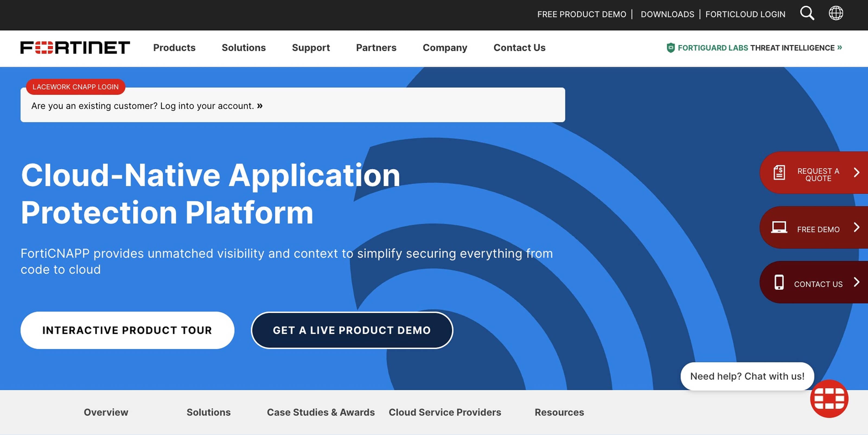Screen dimensions: 868x435
Task: Click the laptop icon on Free Demo
Action: pyautogui.click(x=779, y=228)
